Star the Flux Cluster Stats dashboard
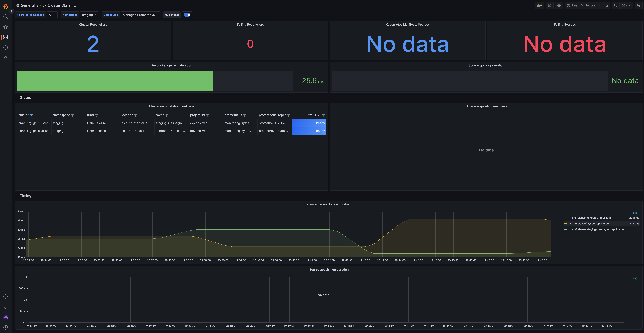The image size is (644, 333). click(75, 5)
